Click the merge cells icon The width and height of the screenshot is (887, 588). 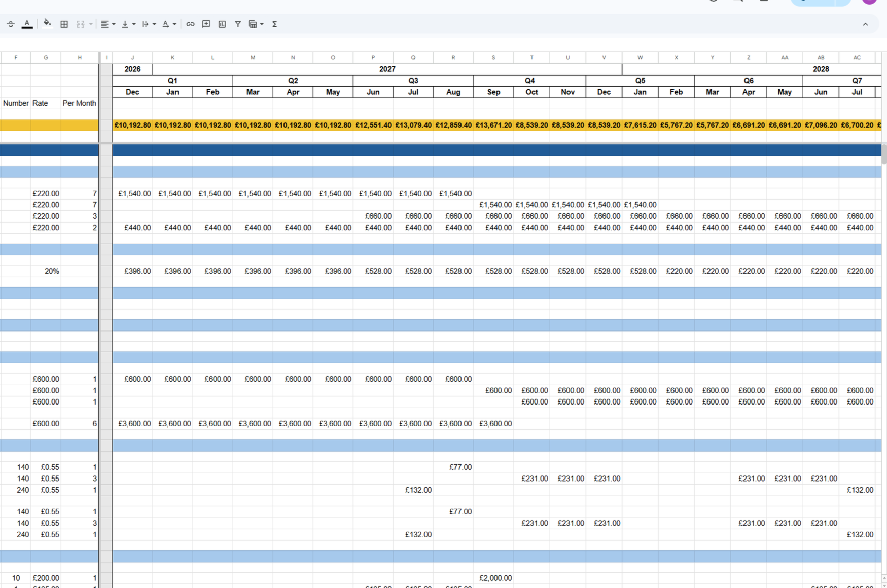[81, 24]
